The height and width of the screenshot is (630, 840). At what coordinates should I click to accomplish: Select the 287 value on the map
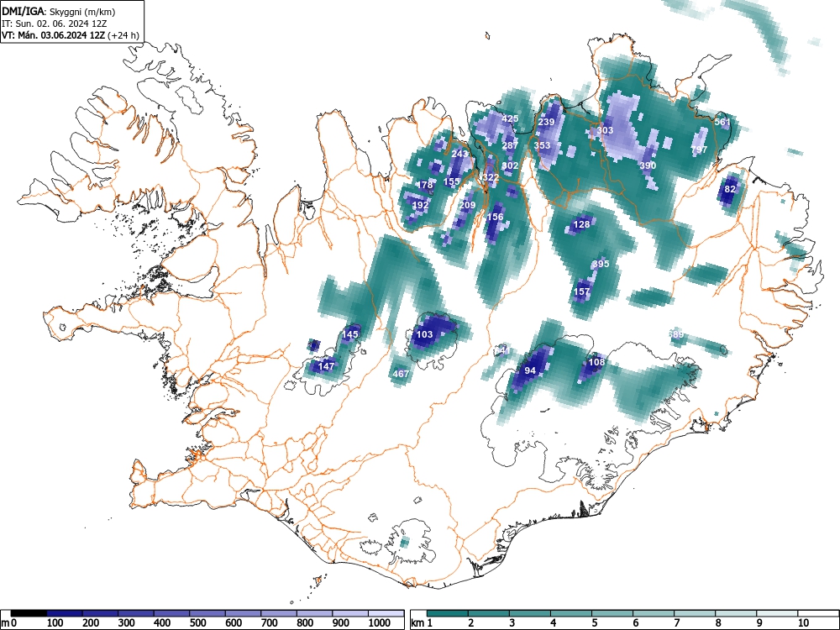coord(510,145)
